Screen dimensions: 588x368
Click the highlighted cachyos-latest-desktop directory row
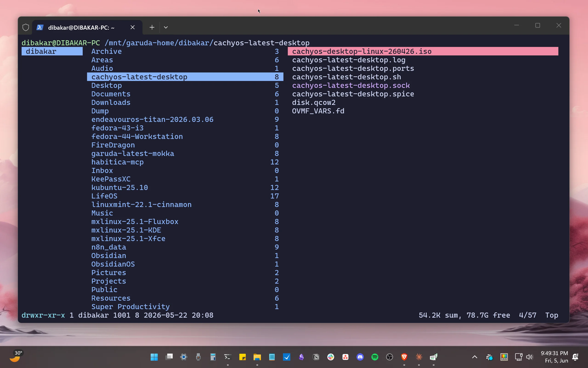click(185, 77)
